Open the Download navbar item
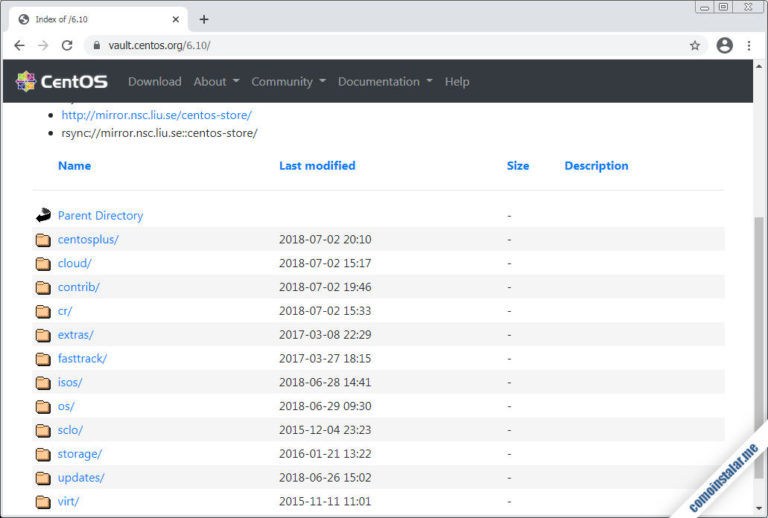Image resolution: width=768 pixels, height=518 pixels. click(154, 81)
